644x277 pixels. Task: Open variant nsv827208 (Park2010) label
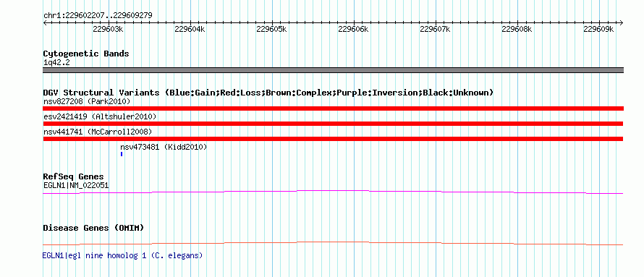87,101
